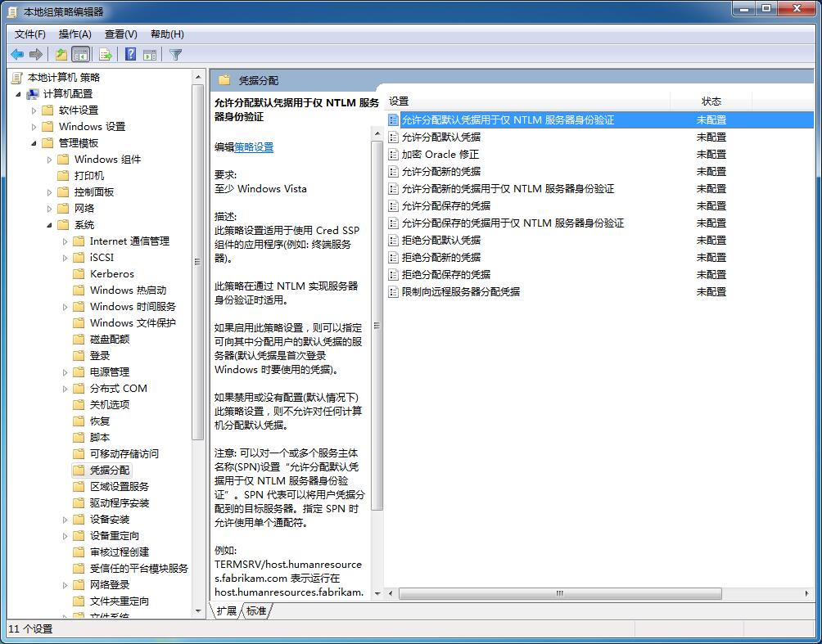The image size is (822, 644).
Task: Collapse the 计算机配置 tree node
Action: coord(18,94)
